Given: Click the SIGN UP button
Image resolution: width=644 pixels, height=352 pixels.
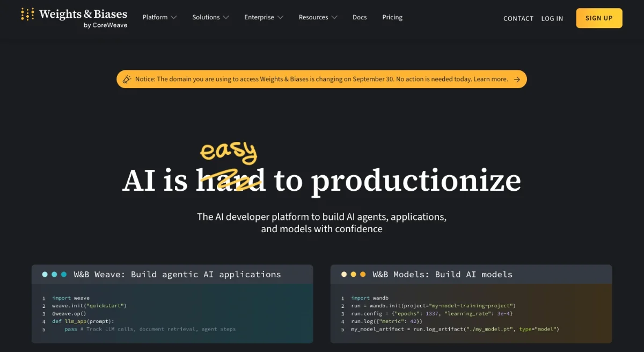Looking at the screenshot, I should point(599,18).
